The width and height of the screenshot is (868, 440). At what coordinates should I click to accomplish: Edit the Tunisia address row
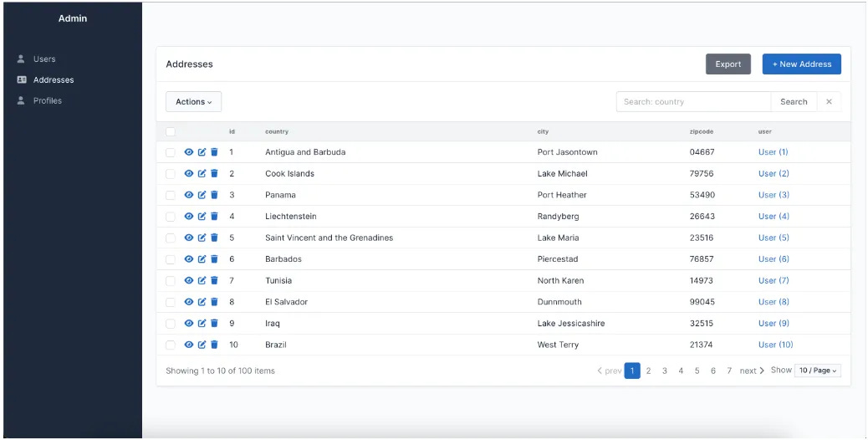click(x=202, y=280)
